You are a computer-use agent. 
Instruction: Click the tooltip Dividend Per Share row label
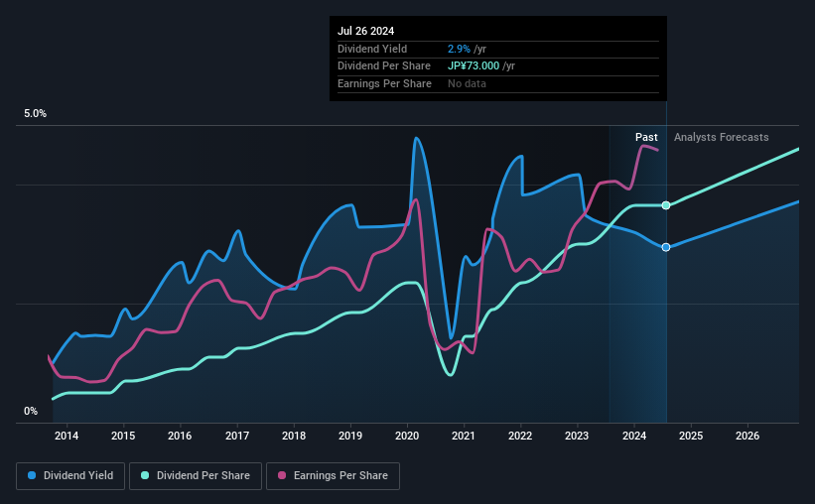click(384, 66)
